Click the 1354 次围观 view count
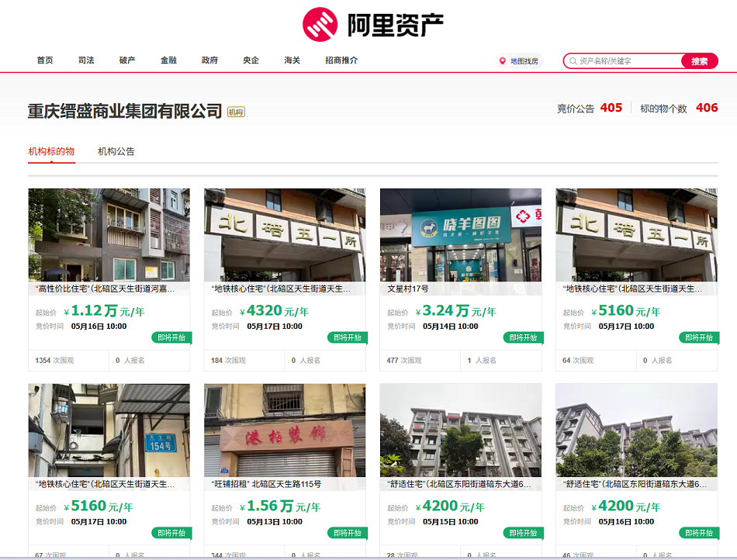 (54, 361)
